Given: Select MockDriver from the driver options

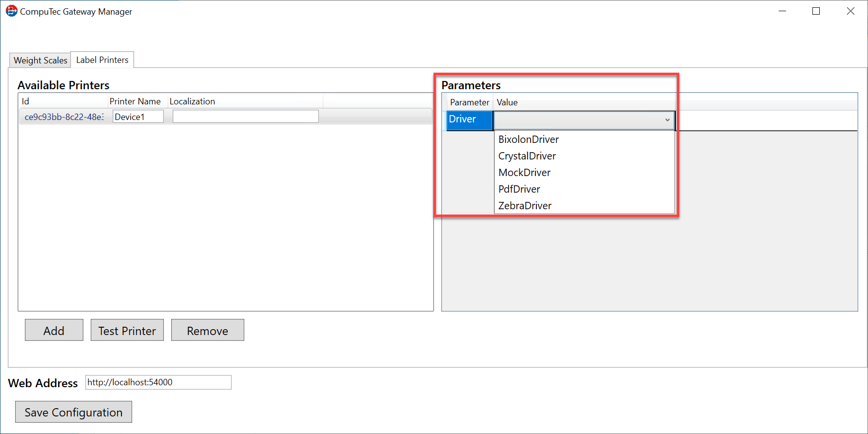Looking at the screenshot, I should pos(524,173).
